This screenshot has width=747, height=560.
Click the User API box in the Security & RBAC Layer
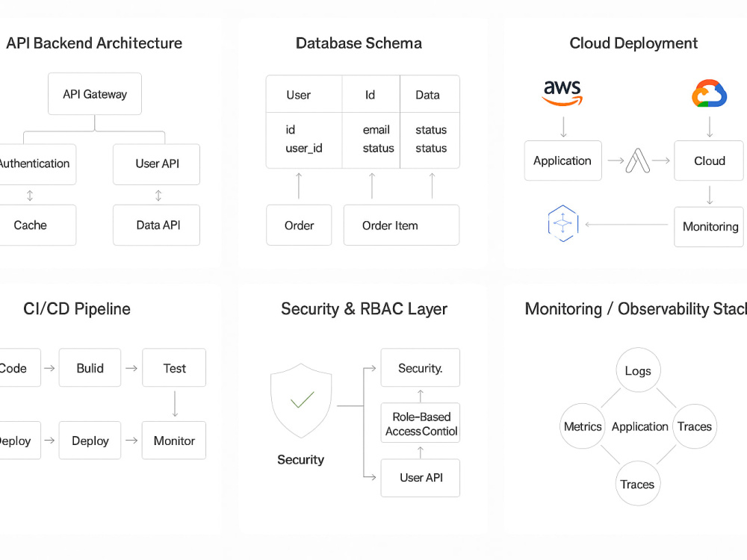coord(420,478)
